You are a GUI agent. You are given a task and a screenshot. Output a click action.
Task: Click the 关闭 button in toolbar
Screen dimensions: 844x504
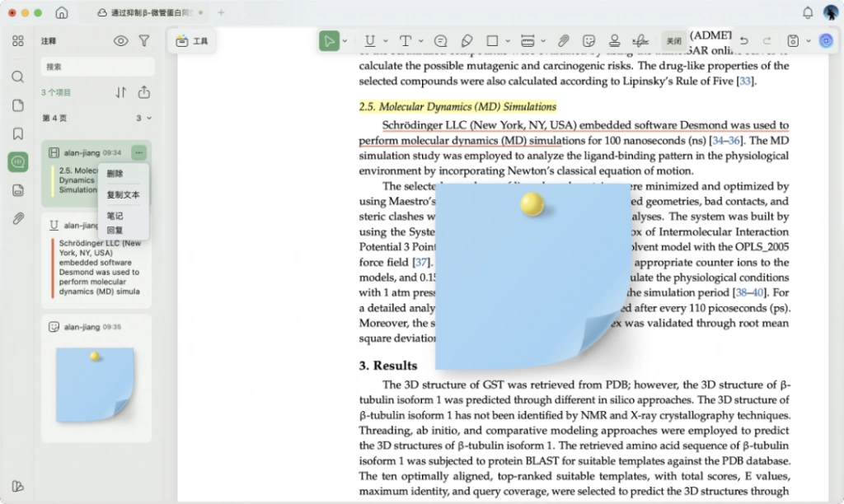tap(674, 41)
